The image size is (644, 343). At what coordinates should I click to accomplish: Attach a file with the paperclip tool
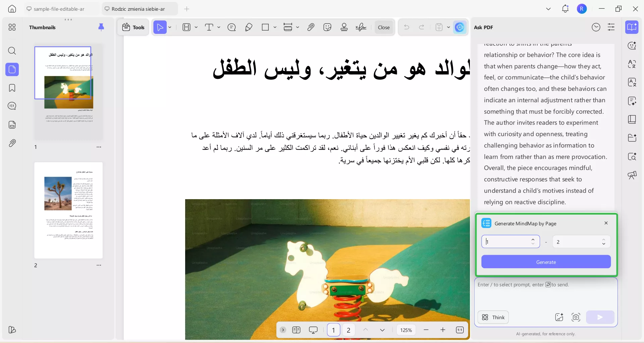coord(311,27)
